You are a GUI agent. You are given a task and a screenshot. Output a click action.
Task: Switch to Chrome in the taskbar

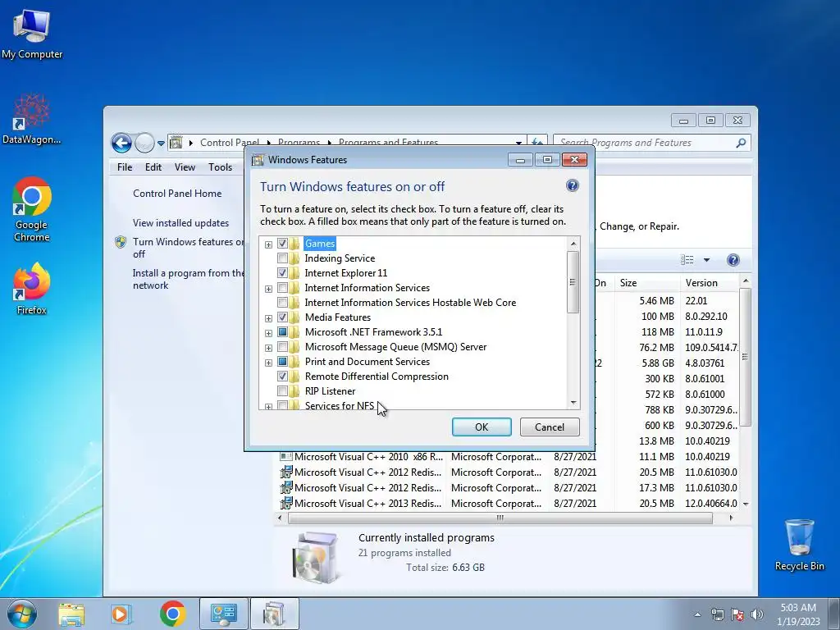(172, 614)
